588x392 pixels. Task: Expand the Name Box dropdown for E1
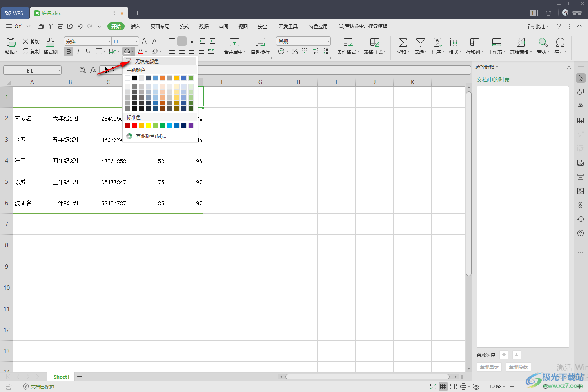(59, 71)
